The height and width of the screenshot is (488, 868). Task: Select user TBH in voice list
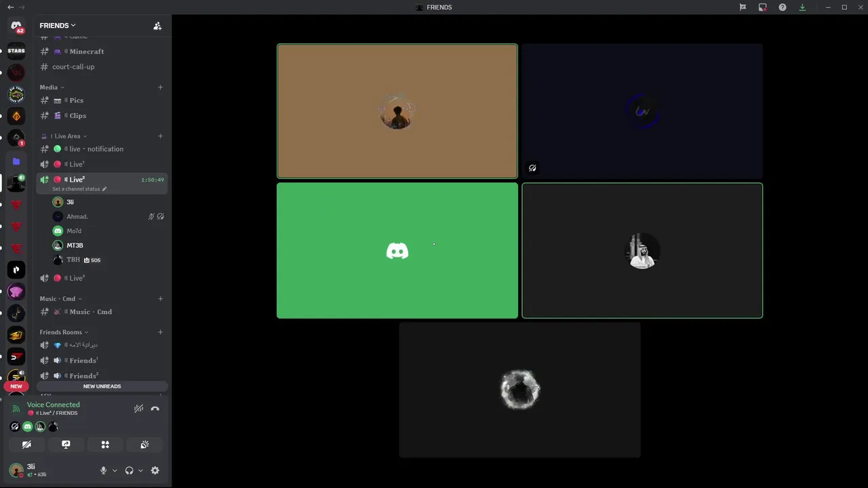(108, 260)
